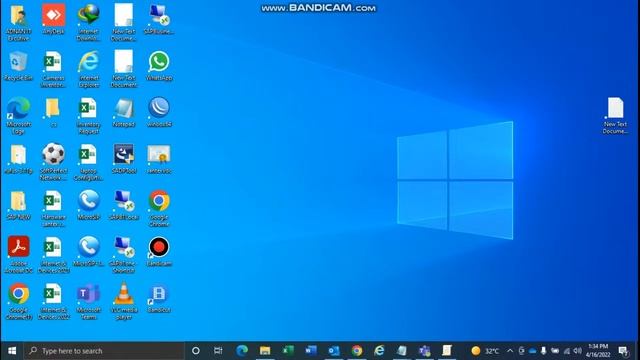Select the Internet & Devices 2021 Excel file
The height and width of the screenshot is (360, 640).
[x=53, y=254]
